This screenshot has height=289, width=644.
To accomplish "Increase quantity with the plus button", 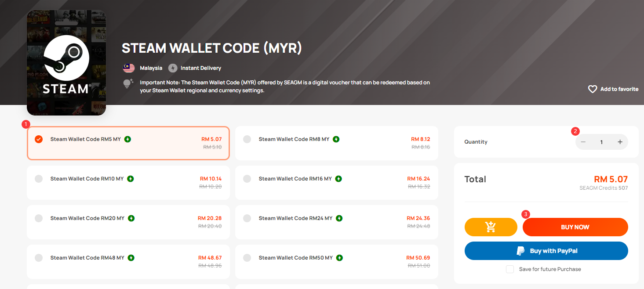I will coord(620,142).
